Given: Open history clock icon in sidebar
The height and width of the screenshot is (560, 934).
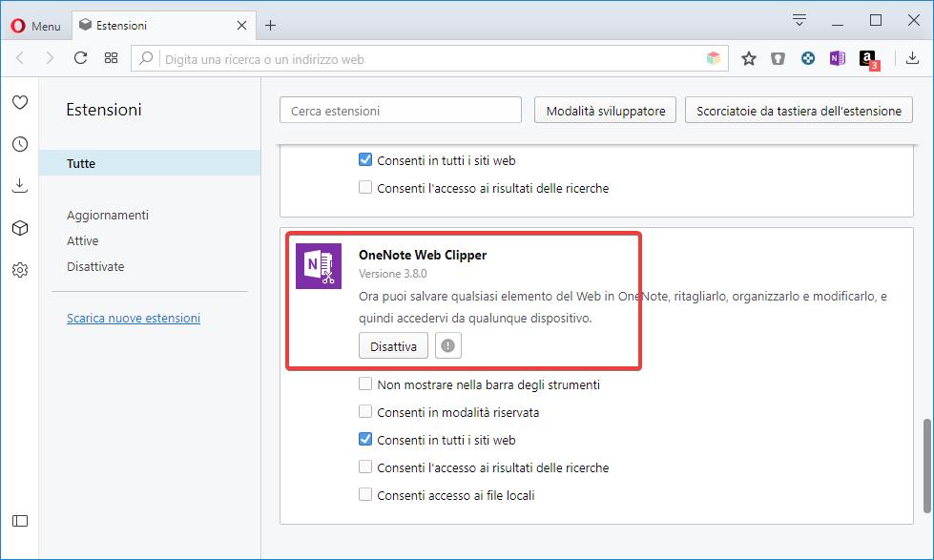Looking at the screenshot, I should tap(20, 144).
